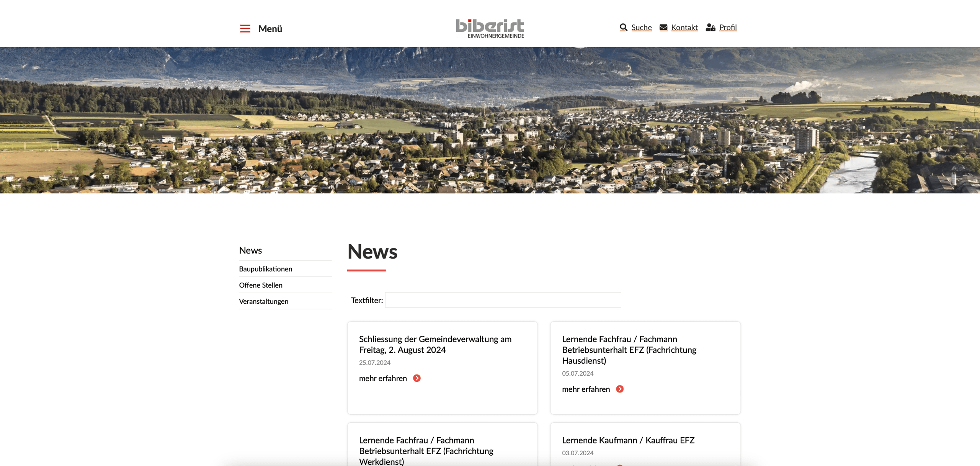
Task: Open Baupublikationen in the sidebar
Action: pyautogui.click(x=265, y=269)
